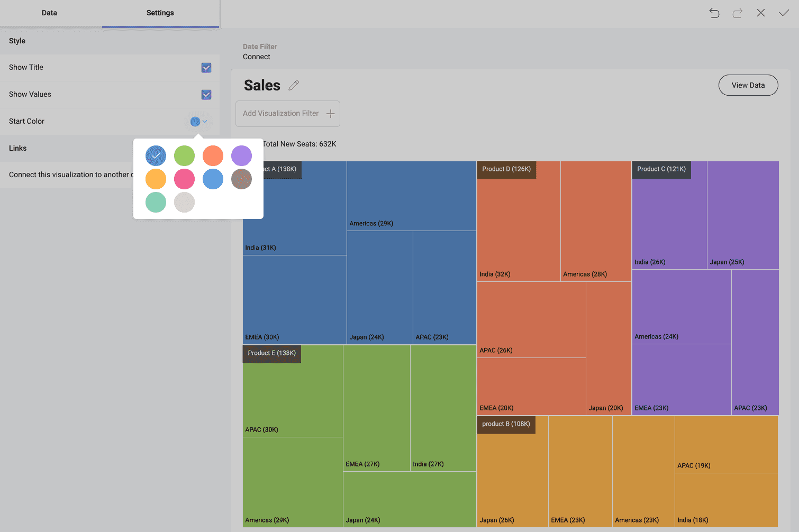Switch to the Data tab
799x532 pixels.
pyautogui.click(x=49, y=13)
